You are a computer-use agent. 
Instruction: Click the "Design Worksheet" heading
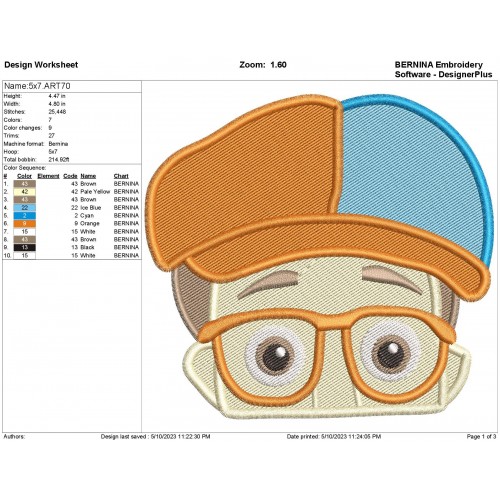[41, 65]
